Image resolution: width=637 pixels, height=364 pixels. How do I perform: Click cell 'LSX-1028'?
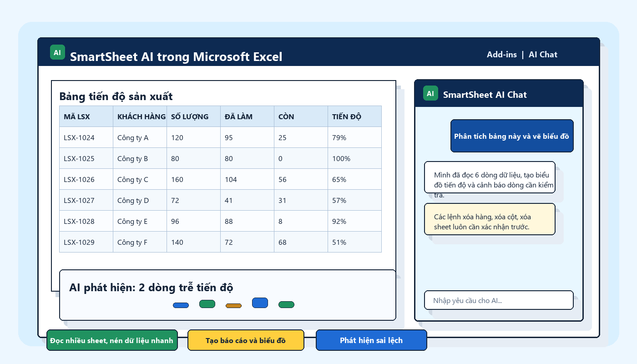point(86,221)
